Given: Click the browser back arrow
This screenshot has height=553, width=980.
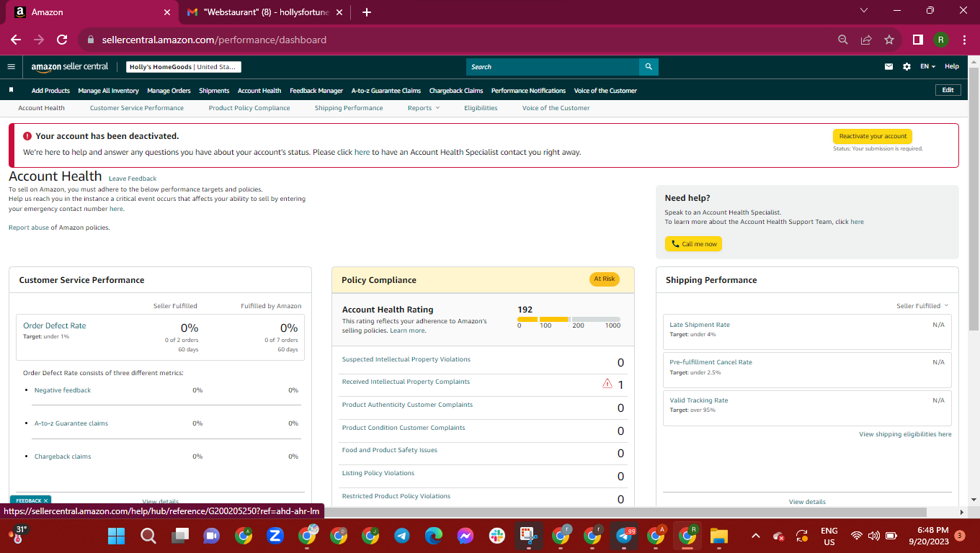Looking at the screenshot, I should coord(16,40).
